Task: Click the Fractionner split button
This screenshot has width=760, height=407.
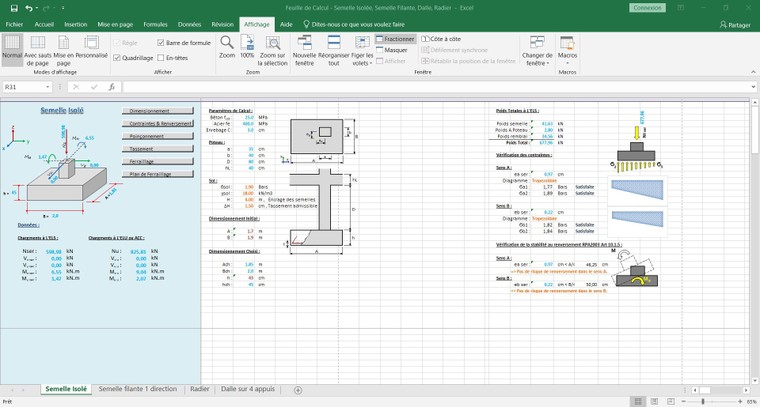Action: tap(395, 39)
